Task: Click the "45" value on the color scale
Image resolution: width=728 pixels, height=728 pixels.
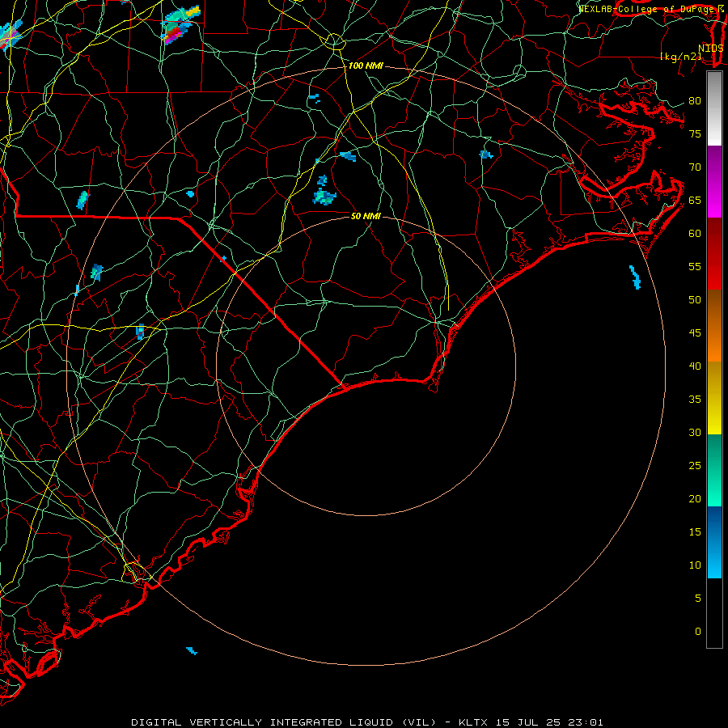Action: tap(695, 332)
